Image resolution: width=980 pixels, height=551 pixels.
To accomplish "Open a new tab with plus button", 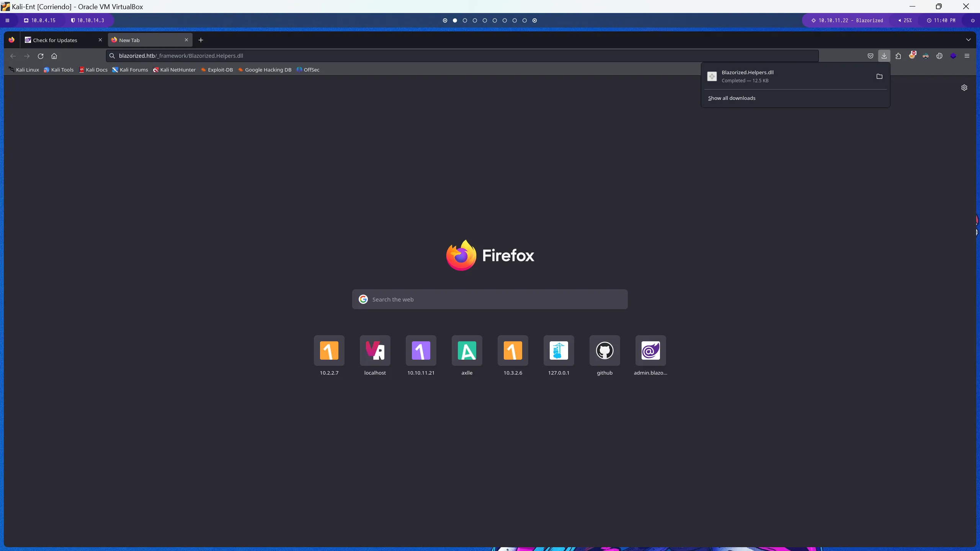I will coord(201,40).
